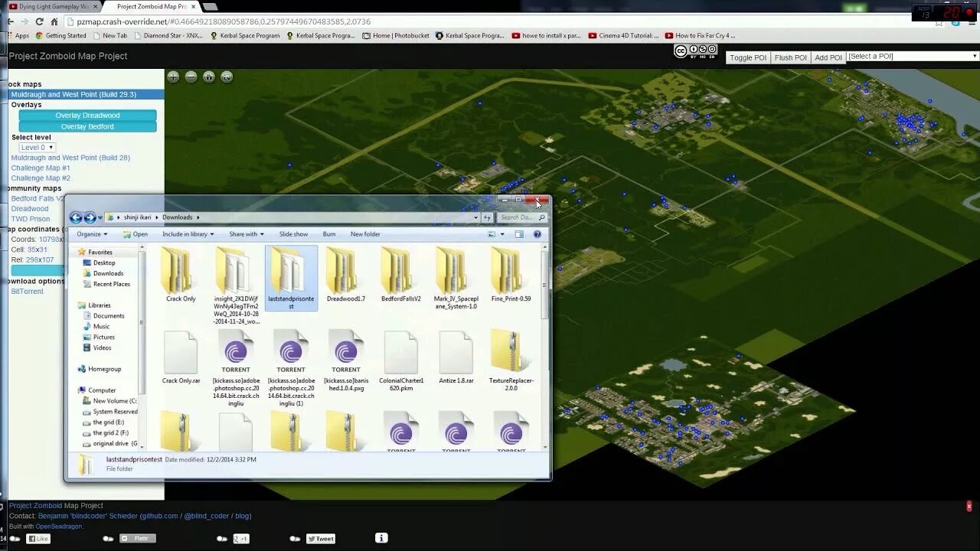Go to browser home page
The image size is (980, 551).
[54, 22]
